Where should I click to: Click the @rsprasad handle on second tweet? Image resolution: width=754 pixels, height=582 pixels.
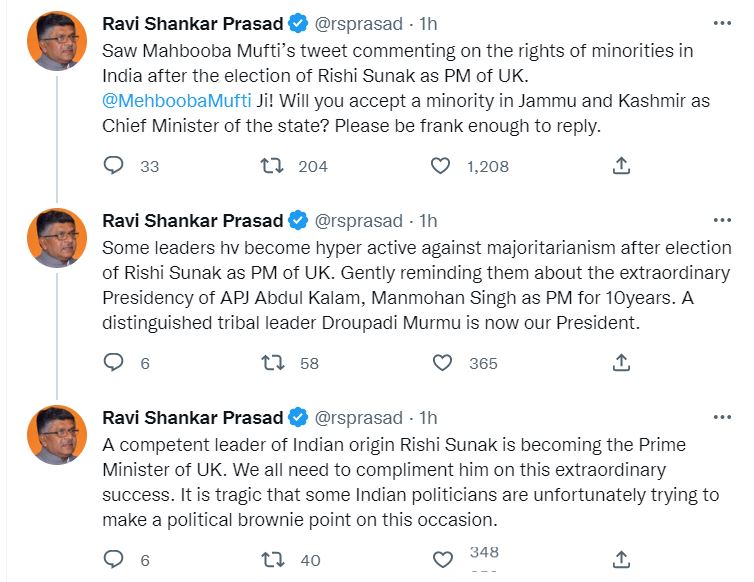click(x=360, y=220)
